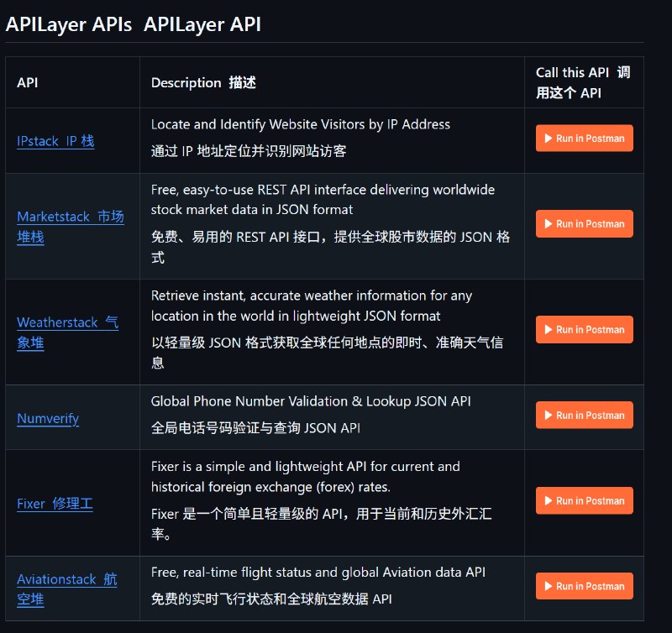
Task: Click the IPstack English description text
Action: click(x=300, y=124)
